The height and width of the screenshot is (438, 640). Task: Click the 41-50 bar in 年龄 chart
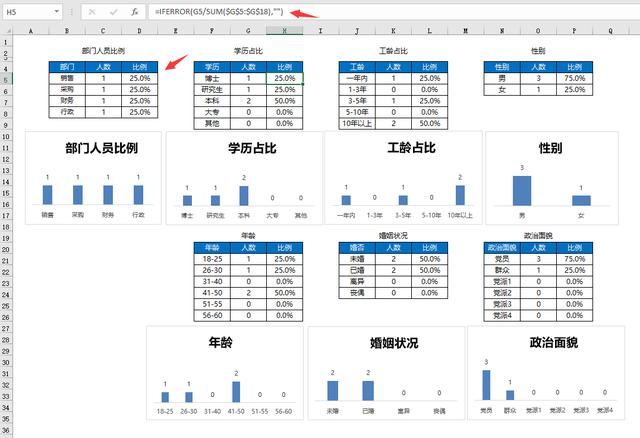236,392
